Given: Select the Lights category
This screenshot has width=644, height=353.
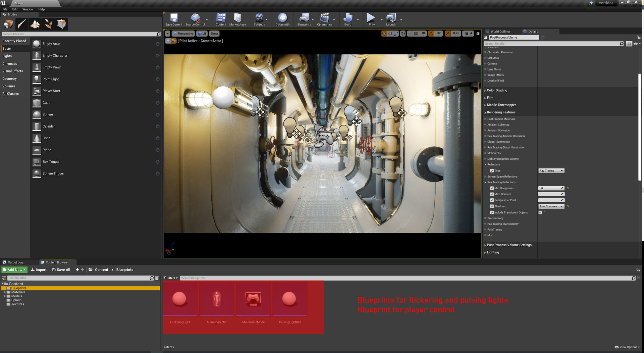Looking at the screenshot, I should [x=7, y=56].
